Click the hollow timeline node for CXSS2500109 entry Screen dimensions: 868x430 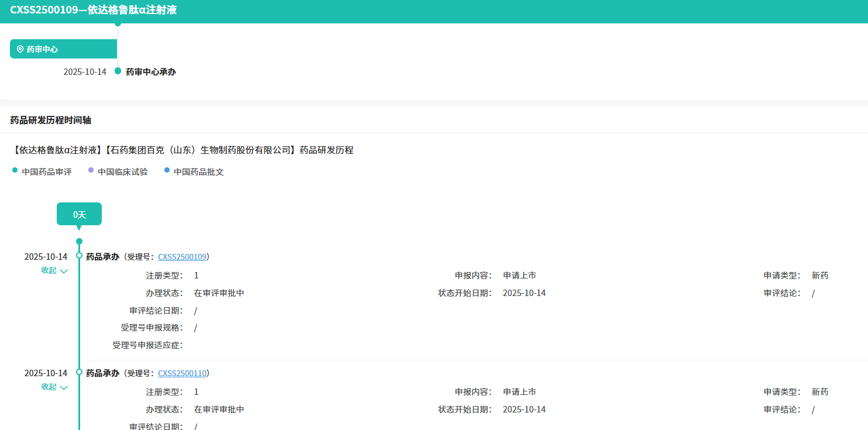click(79, 256)
